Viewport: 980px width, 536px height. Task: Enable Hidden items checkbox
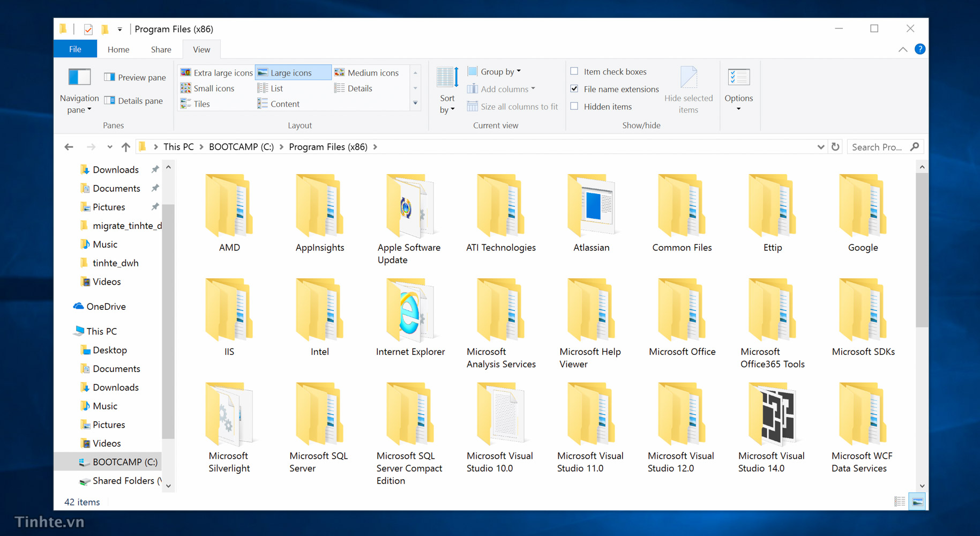click(x=574, y=106)
